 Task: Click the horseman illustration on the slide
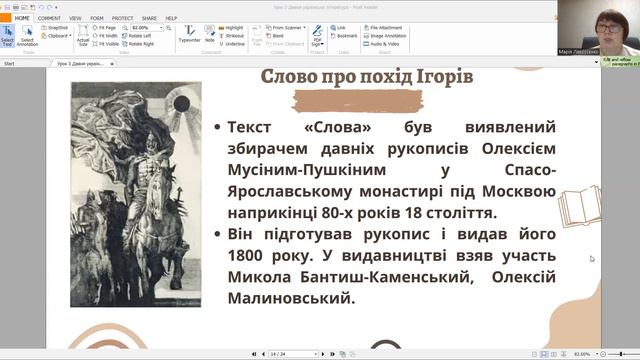pyautogui.click(x=136, y=194)
